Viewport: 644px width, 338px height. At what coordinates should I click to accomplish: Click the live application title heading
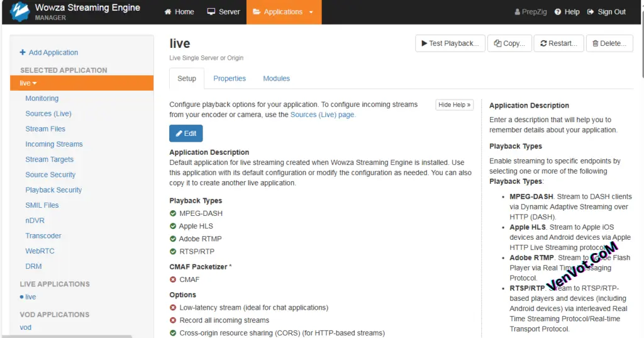pyautogui.click(x=179, y=43)
